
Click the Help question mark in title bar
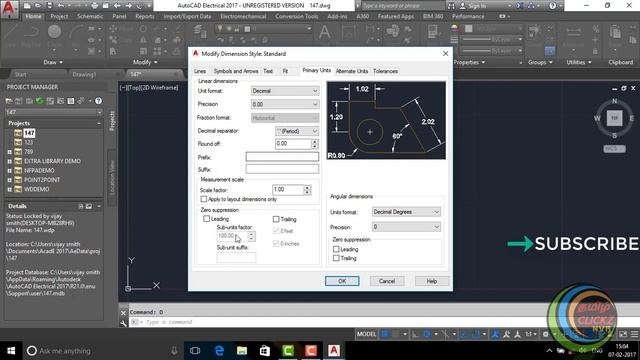552,6
